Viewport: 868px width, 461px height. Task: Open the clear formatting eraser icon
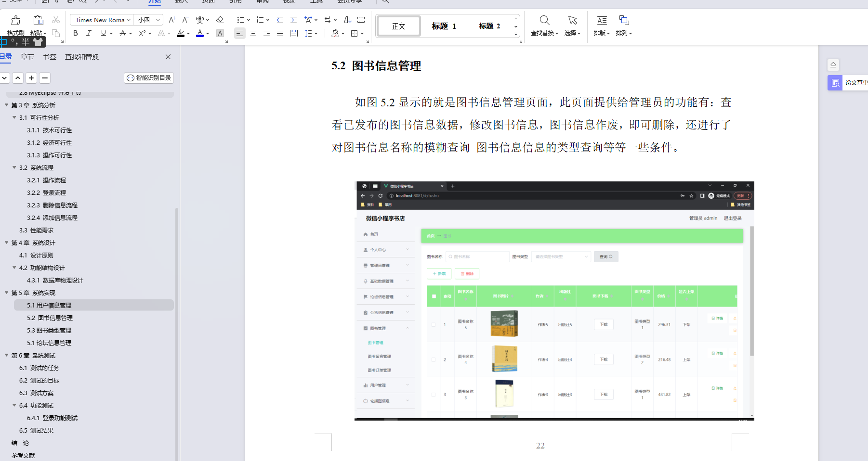click(x=220, y=20)
